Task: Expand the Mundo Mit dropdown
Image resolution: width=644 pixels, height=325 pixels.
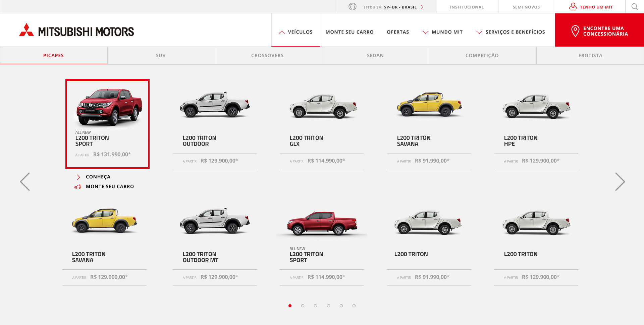Action: [442, 32]
